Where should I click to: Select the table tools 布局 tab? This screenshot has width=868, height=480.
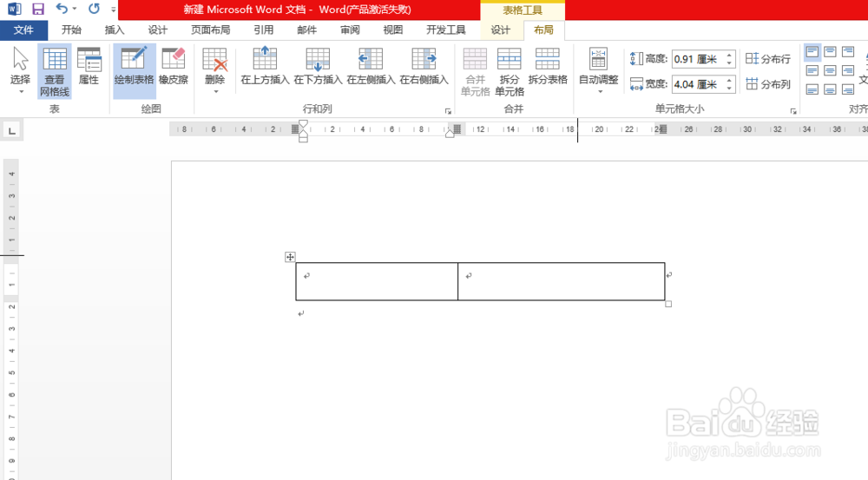[x=543, y=30]
